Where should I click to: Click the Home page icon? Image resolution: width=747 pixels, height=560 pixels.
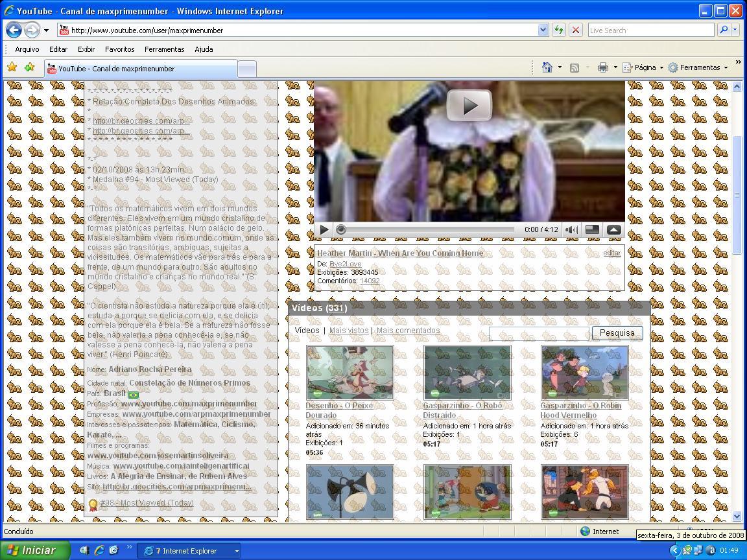547,67
